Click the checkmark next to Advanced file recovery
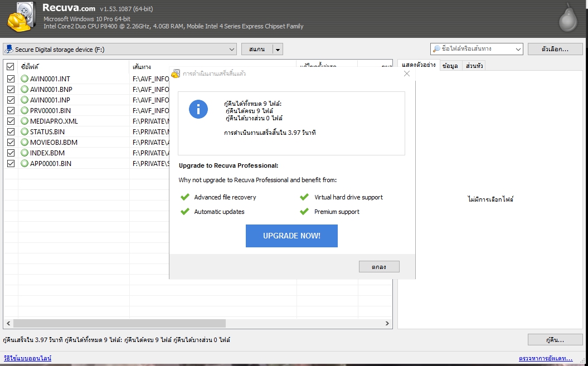This screenshot has width=588, height=366. point(185,197)
